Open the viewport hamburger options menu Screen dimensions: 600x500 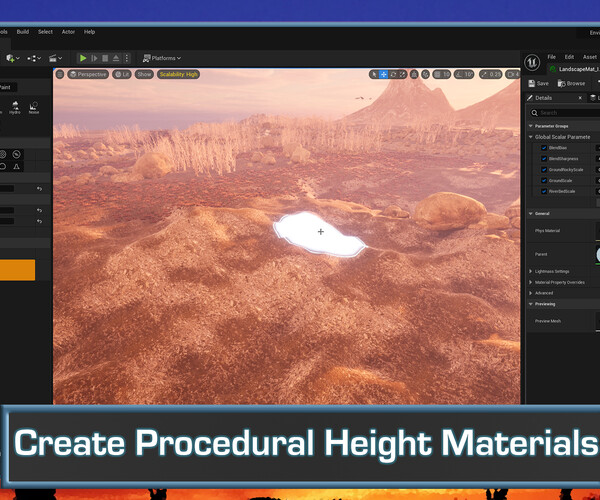60,74
